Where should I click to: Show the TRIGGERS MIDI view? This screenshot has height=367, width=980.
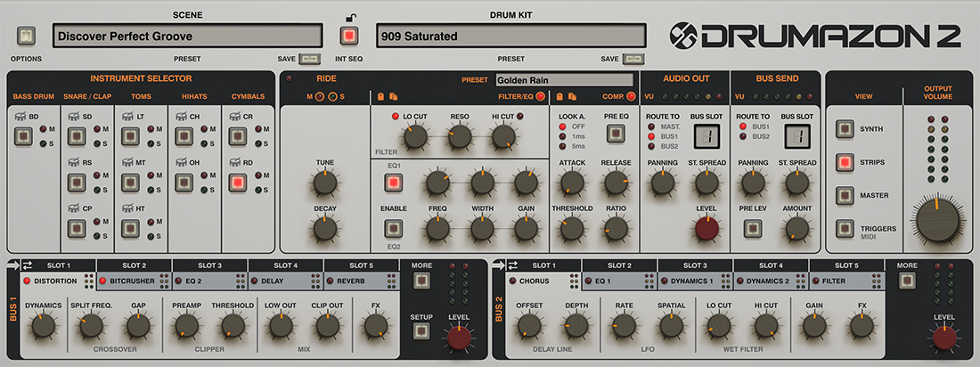click(x=845, y=229)
